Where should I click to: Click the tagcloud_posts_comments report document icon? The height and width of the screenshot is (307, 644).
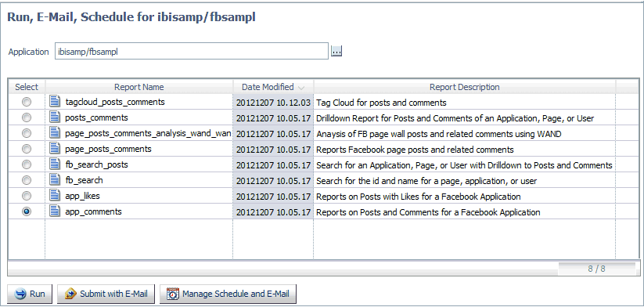55,102
